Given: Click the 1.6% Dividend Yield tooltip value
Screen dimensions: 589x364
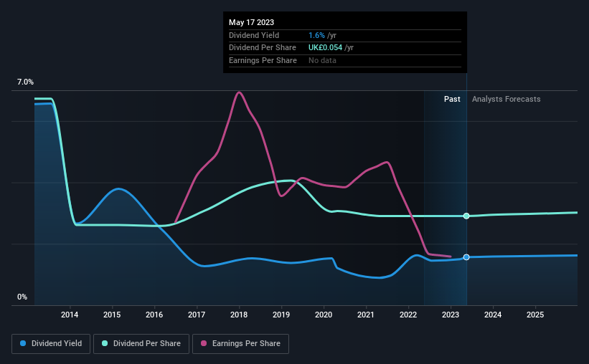Looking at the screenshot, I should [x=316, y=35].
